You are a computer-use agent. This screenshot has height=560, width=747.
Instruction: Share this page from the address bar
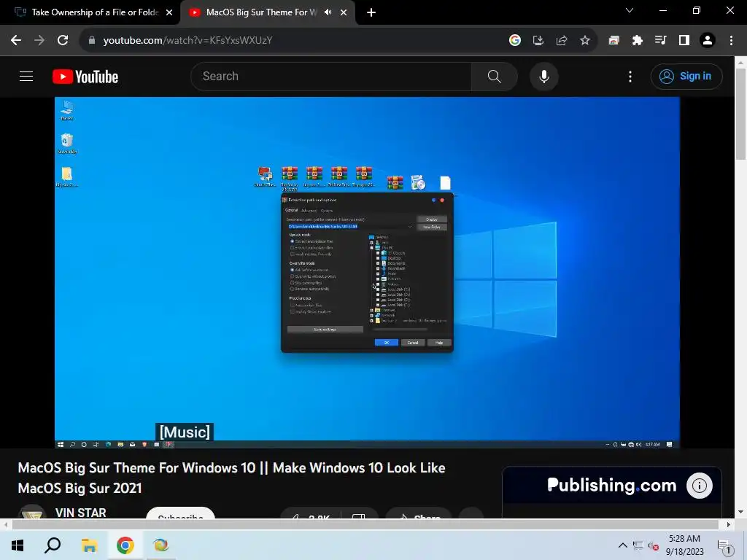click(562, 40)
